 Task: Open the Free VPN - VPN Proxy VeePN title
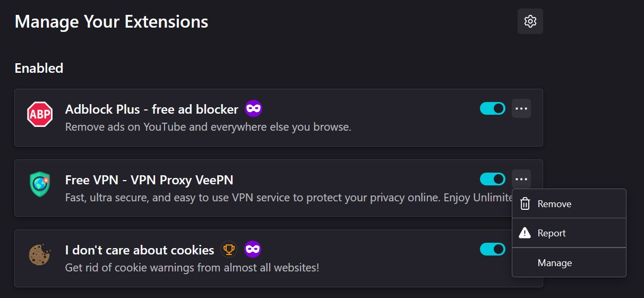point(149,180)
